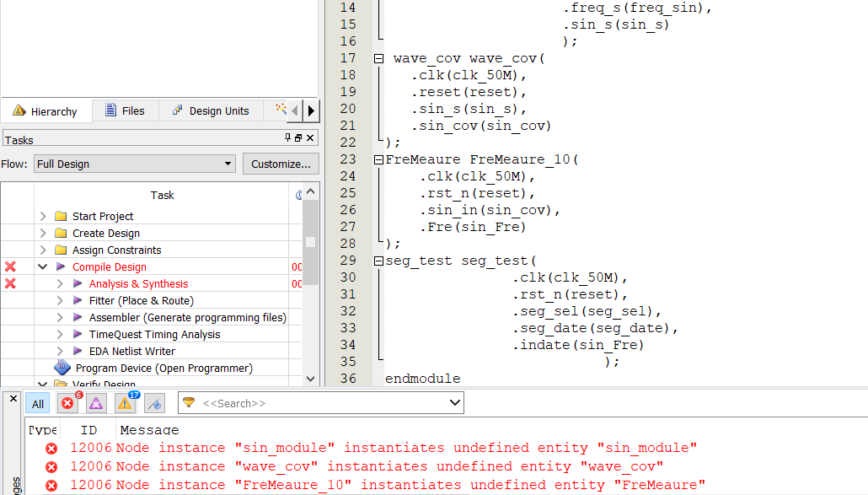Switch to the Files tab

124,110
